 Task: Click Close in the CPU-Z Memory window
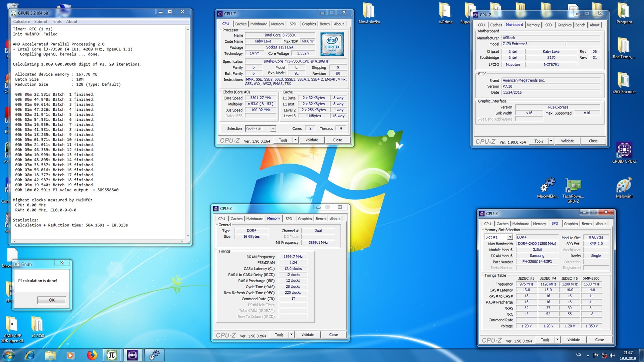tap(334, 335)
